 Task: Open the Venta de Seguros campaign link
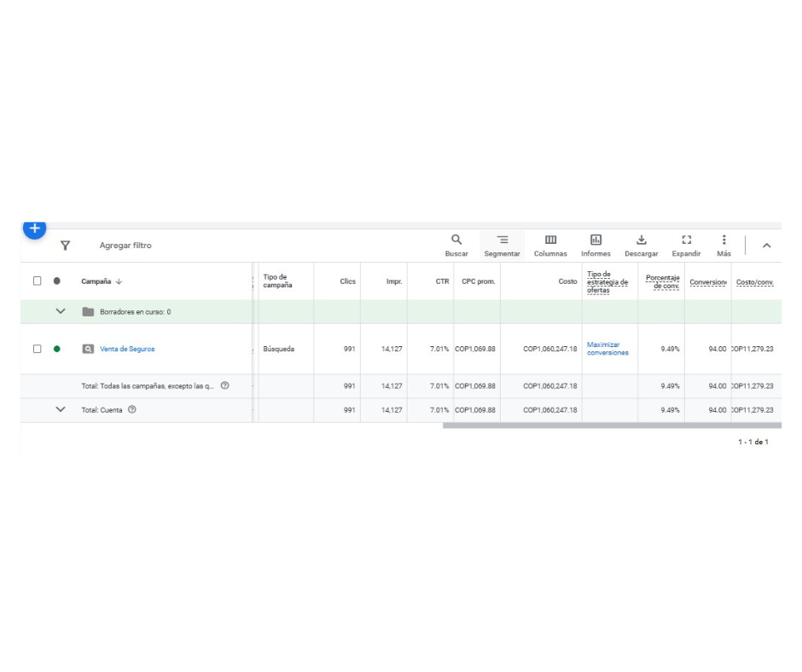(x=127, y=349)
